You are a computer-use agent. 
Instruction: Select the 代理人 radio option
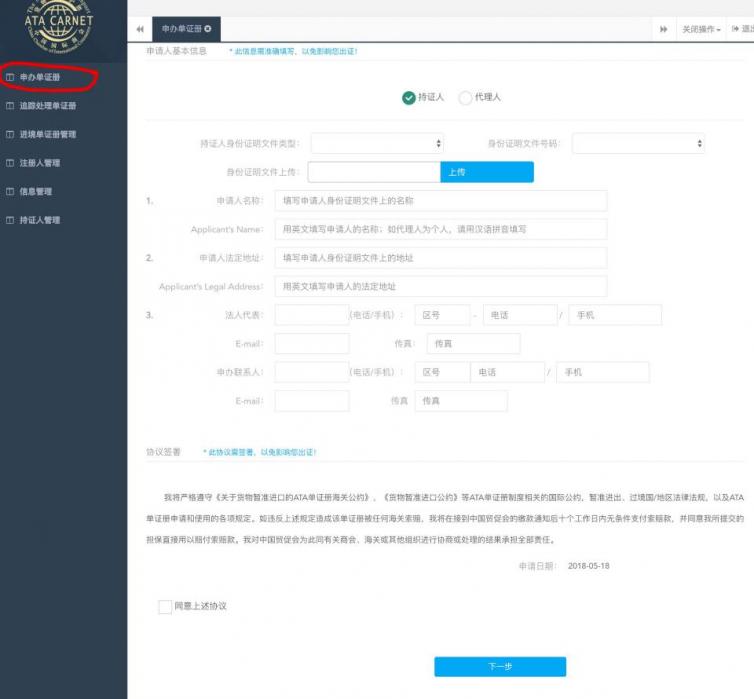coord(465,98)
